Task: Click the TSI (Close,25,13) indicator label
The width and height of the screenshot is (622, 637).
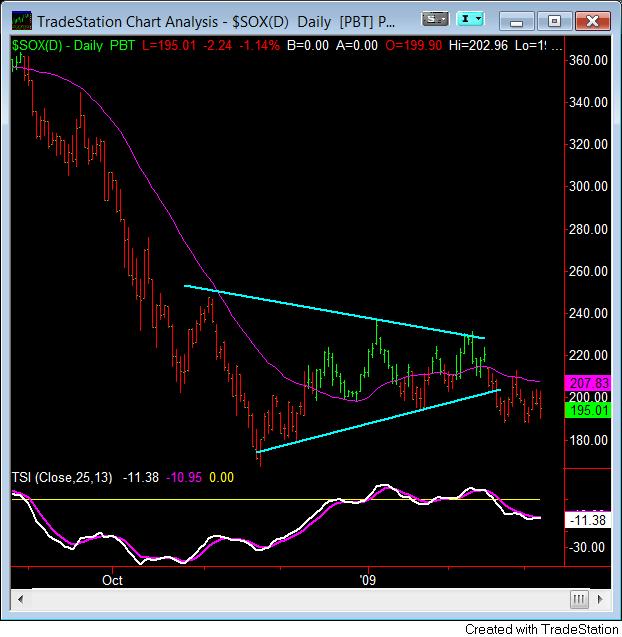Action: point(62,477)
